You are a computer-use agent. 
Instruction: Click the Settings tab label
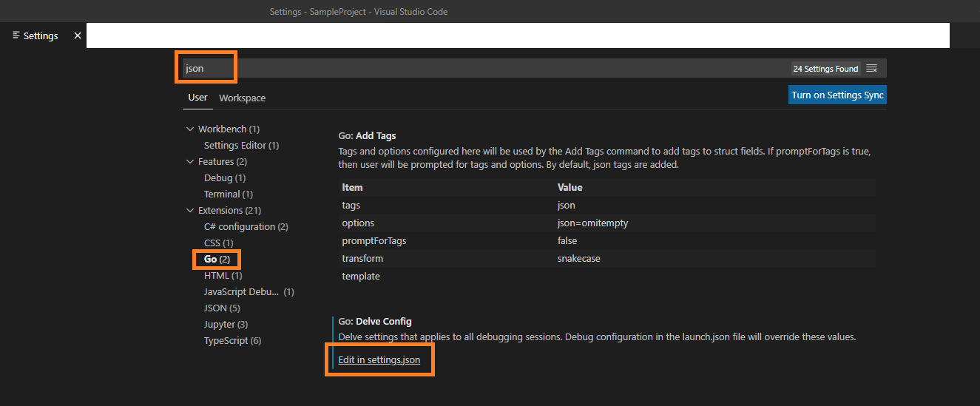41,35
